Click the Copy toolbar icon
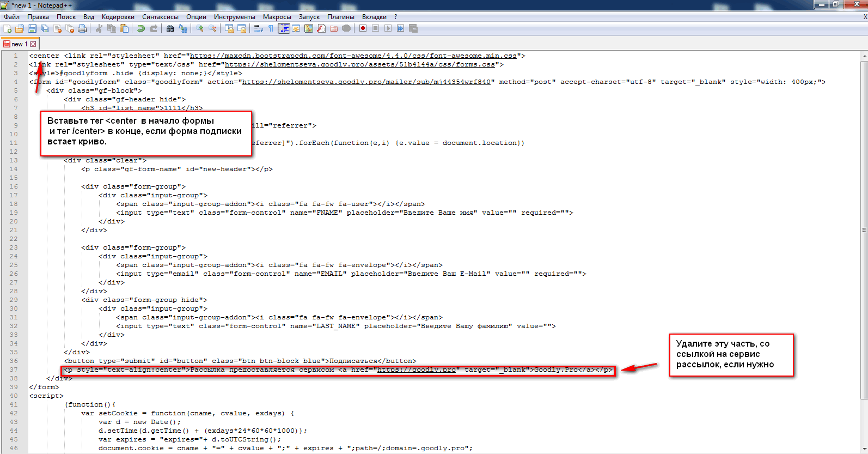The width and height of the screenshot is (868, 454). [112, 28]
